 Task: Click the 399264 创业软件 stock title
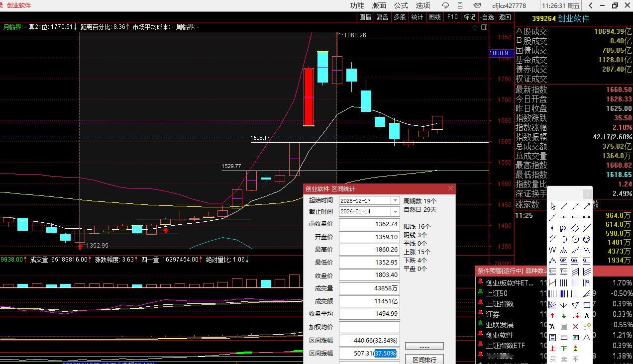pyautogui.click(x=560, y=18)
